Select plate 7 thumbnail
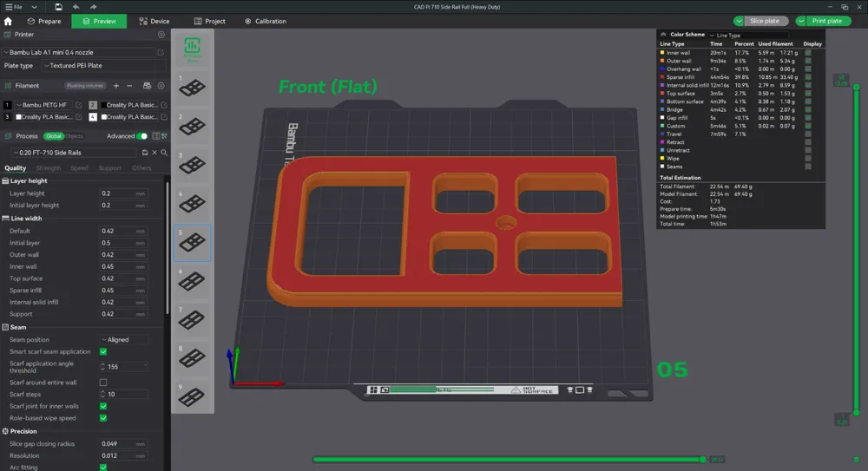Image resolution: width=868 pixels, height=471 pixels. pos(192,319)
